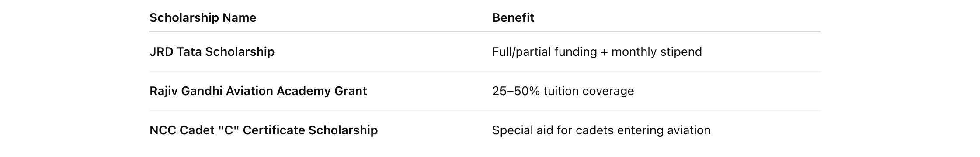The image size is (980, 157).
Task: Click the Special aid for cadets entering aviation cell
Action: click(x=601, y=130)
